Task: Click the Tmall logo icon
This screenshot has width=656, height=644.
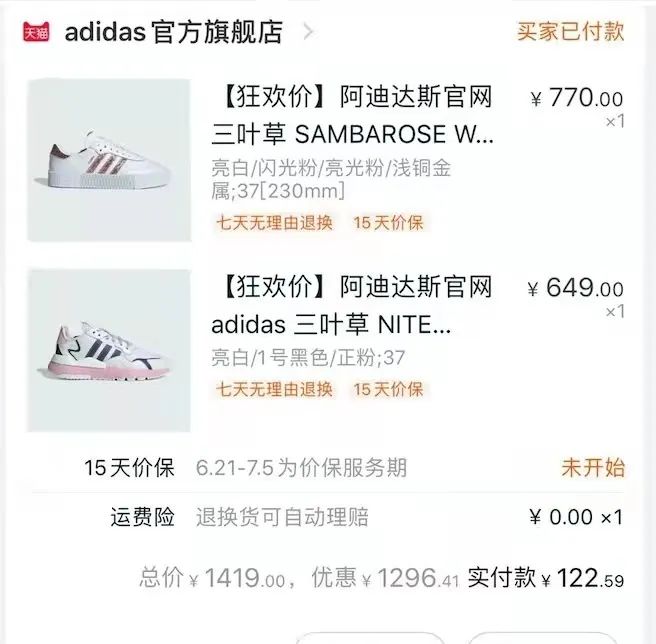Action: (36, 31)
